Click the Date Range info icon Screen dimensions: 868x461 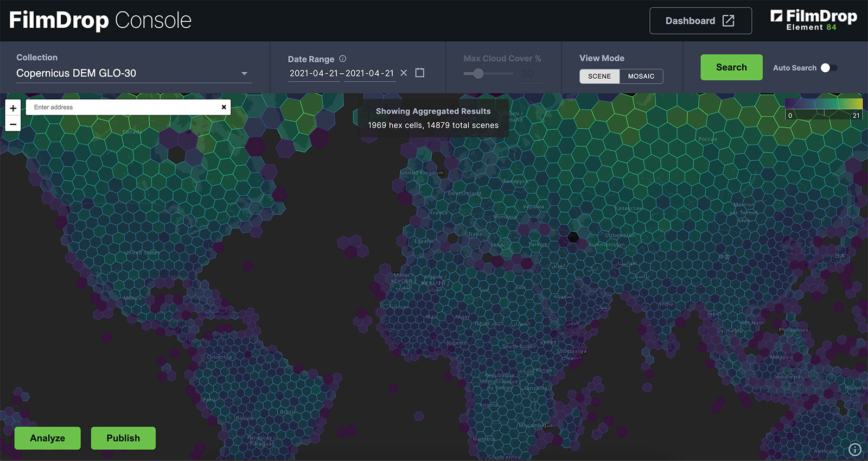[343, 59]
